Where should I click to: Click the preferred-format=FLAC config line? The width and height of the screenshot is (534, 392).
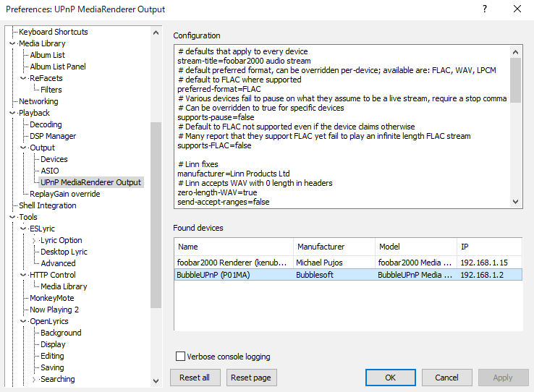tap(219, 89)
